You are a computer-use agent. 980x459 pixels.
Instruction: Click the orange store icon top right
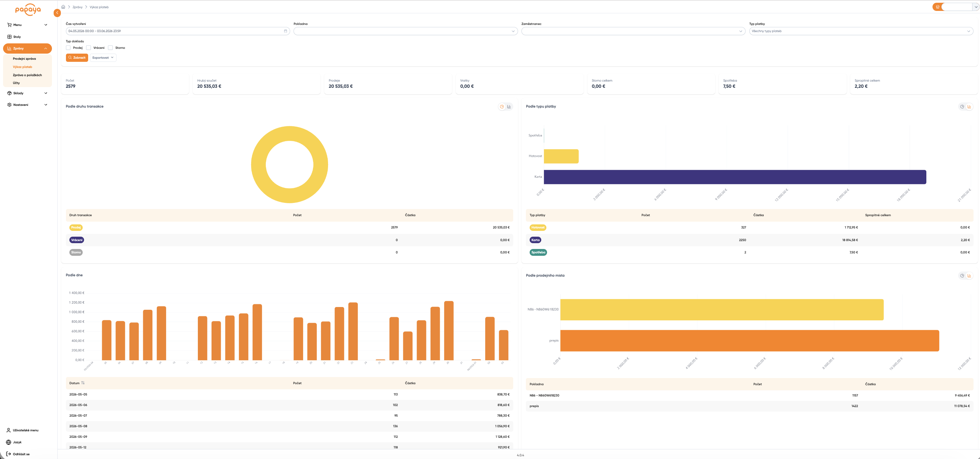pyautogui.click(x=937, y=7)
